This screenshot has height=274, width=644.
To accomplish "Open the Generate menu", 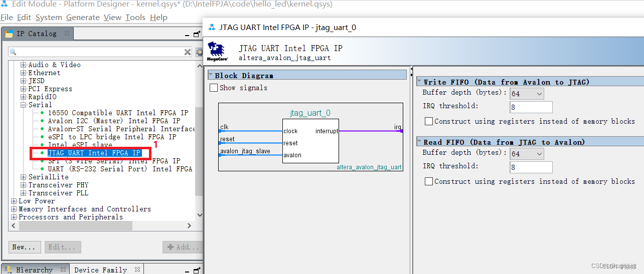I will click(x=83, y=17).
